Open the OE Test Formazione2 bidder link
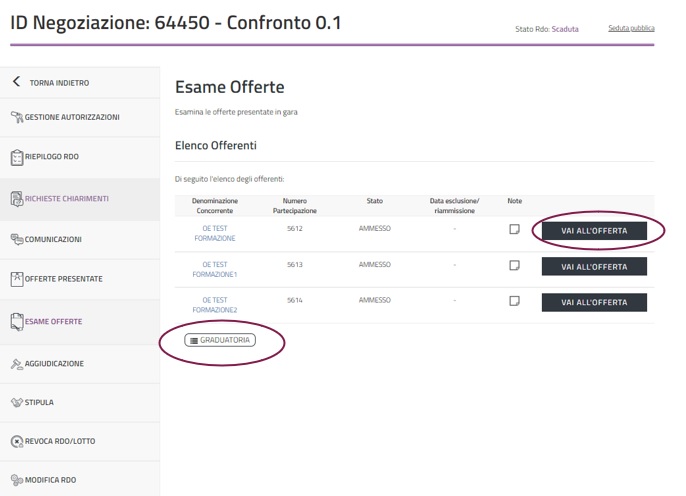Viewport: 686px width, 496px height. (x=215, y=305)
